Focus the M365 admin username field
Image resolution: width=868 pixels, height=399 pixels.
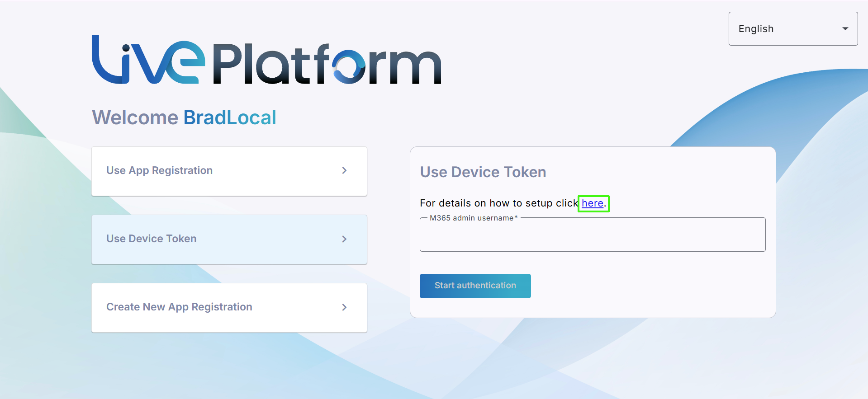tap(592, 236)
